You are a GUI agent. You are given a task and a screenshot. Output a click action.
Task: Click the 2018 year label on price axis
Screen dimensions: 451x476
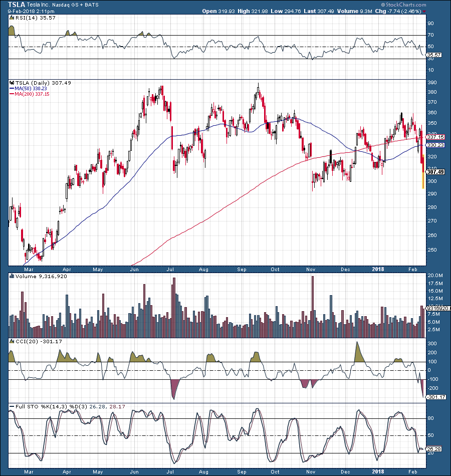point(378,269)
